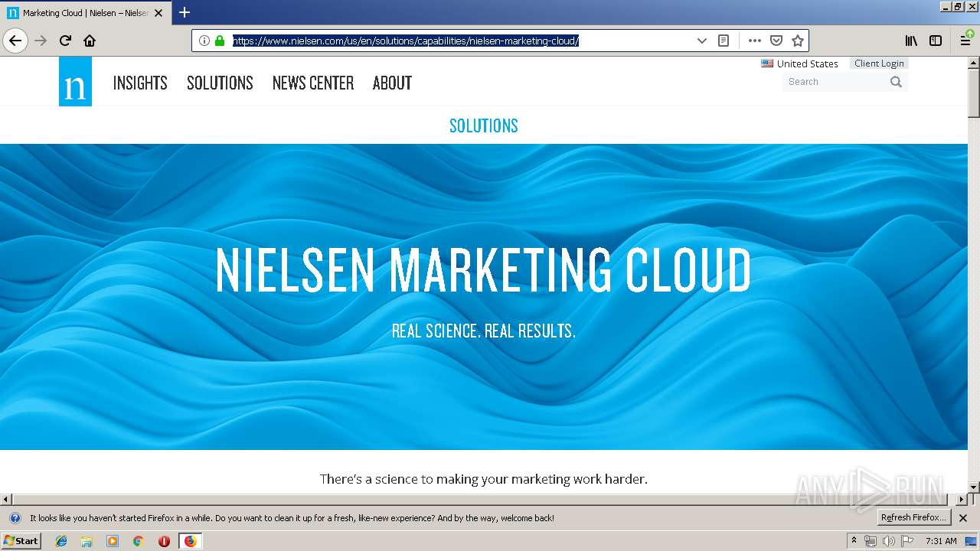Open Opera from the taskbar
This screenshot has height=551, width=980.
[x=164, y=541]
